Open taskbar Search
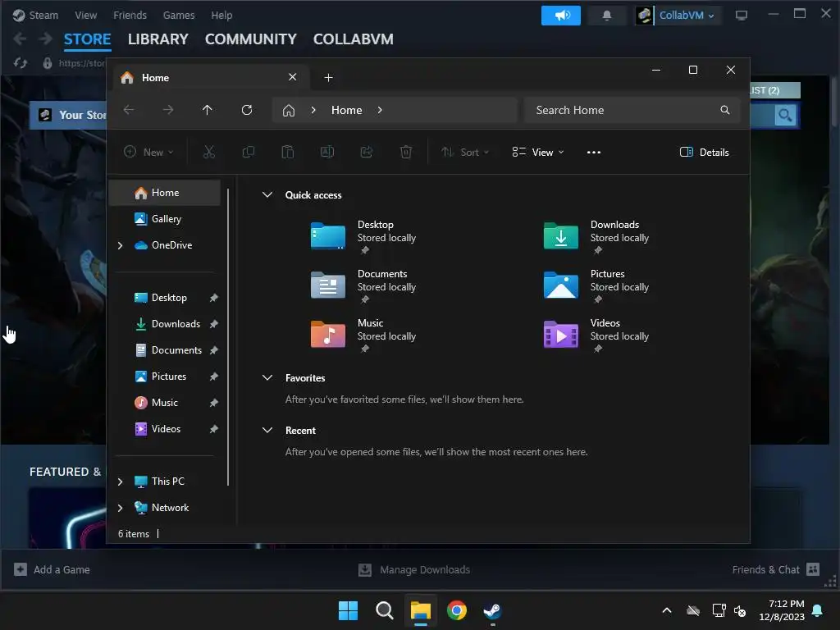The height and width of the screenshot is (630, 840). pos(384,610)
